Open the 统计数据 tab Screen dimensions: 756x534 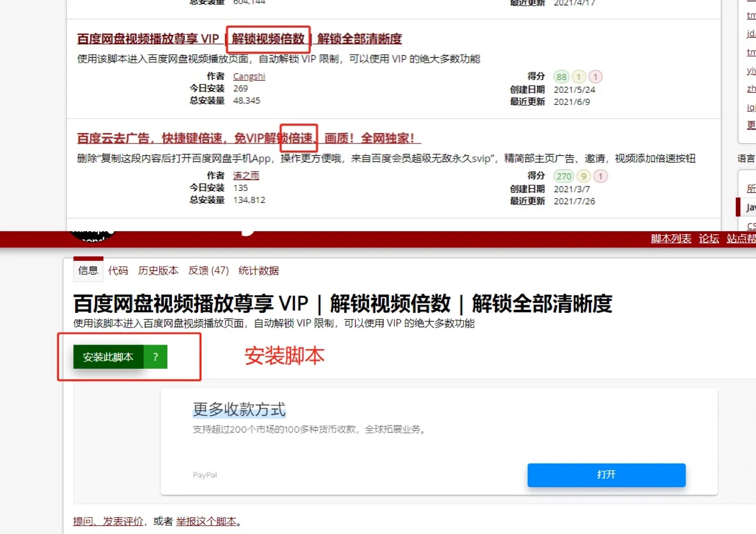(258, 271)
